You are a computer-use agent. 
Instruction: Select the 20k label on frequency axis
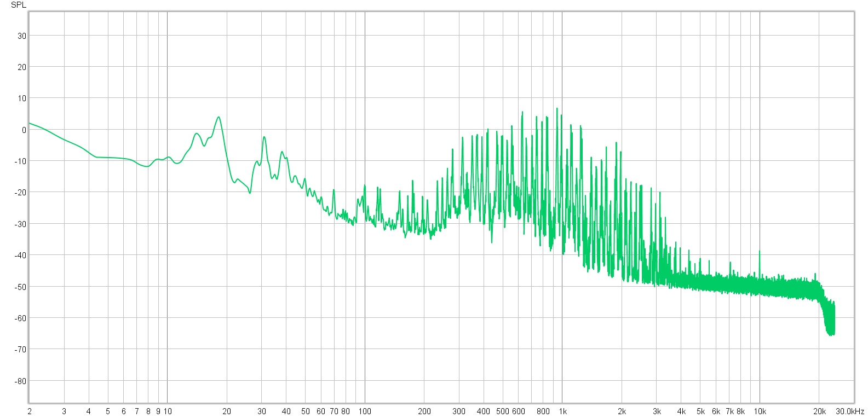(819, 411)
